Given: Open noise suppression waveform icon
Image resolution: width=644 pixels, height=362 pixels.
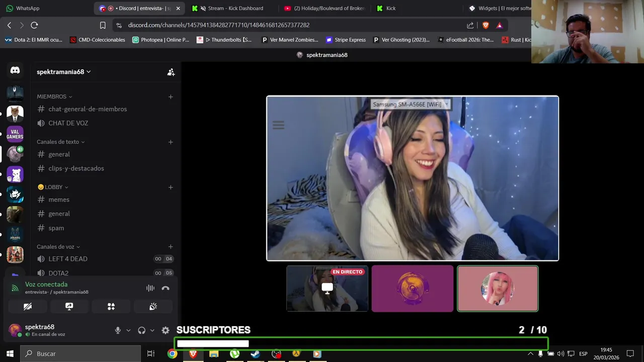Looking at the screenshot, I should point(150,288).
